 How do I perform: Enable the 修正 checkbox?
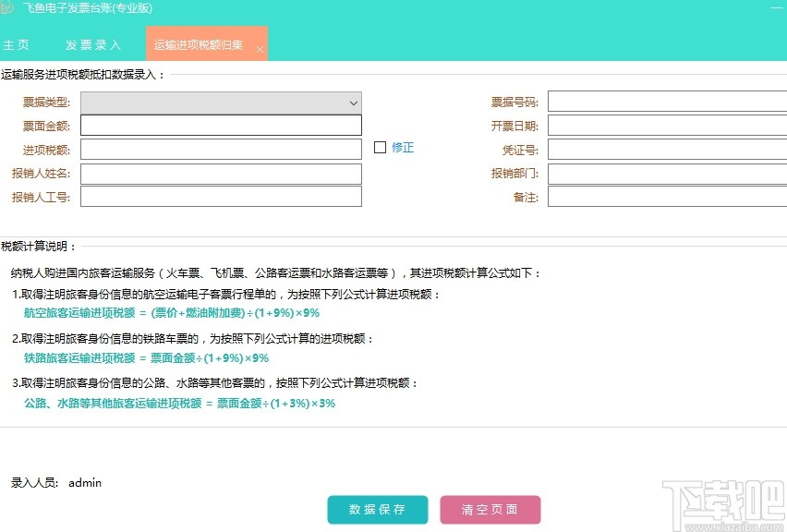tap(380, 147)
